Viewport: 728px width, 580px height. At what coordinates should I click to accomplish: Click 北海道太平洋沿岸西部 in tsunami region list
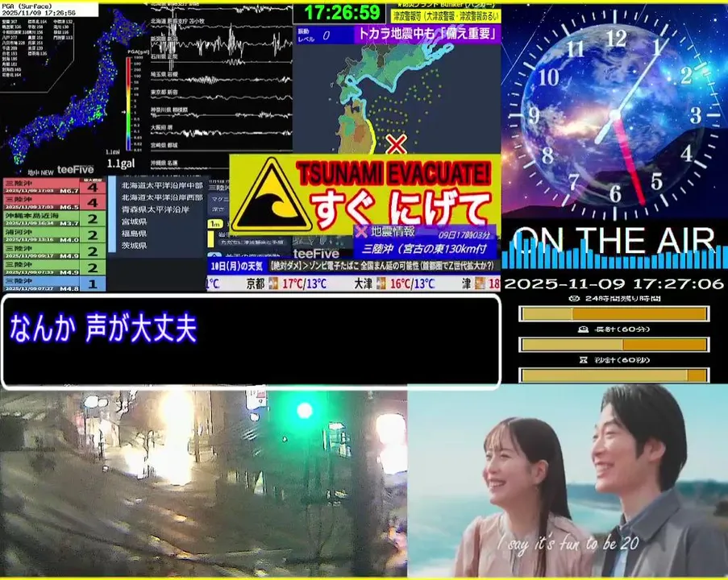tap(162, 197)
